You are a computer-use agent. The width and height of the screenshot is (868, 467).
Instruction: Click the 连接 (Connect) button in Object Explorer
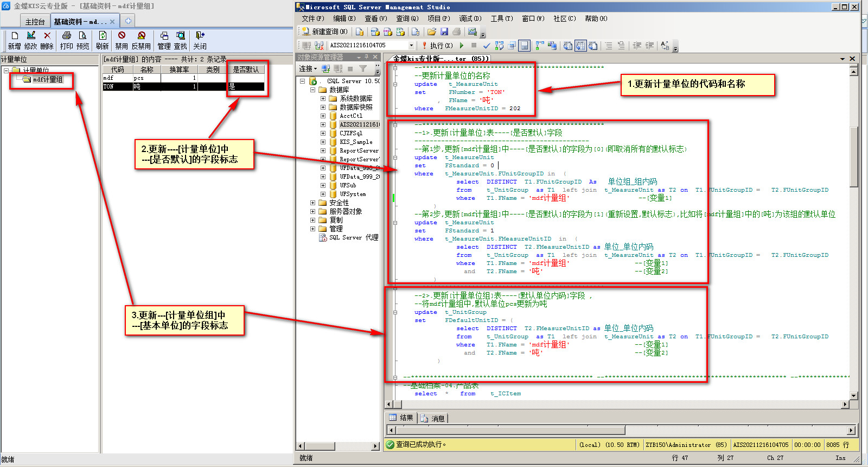307,69
